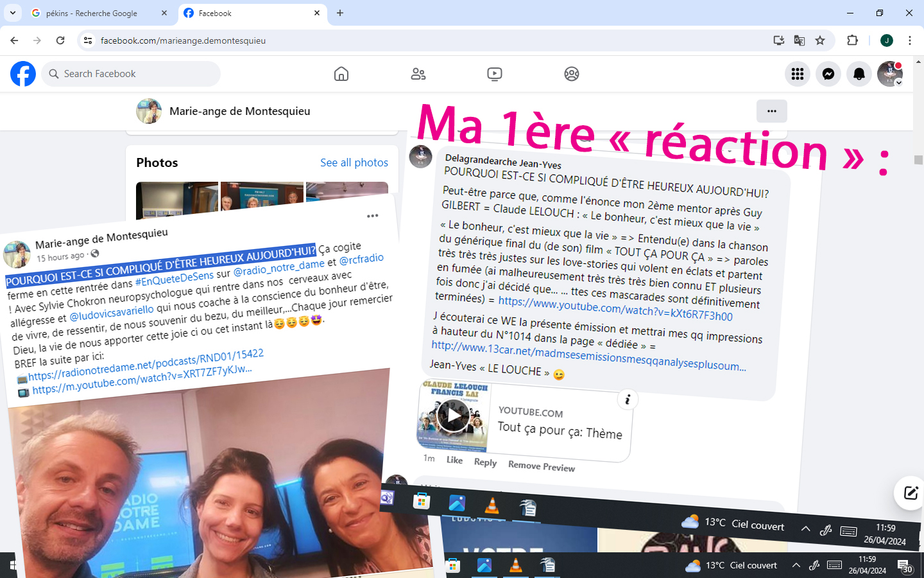Viewport: 924px width, 578px height.
Task: Click the address bar showing facebook.com/marieange.demontesquieu
Action: point(430,40)
